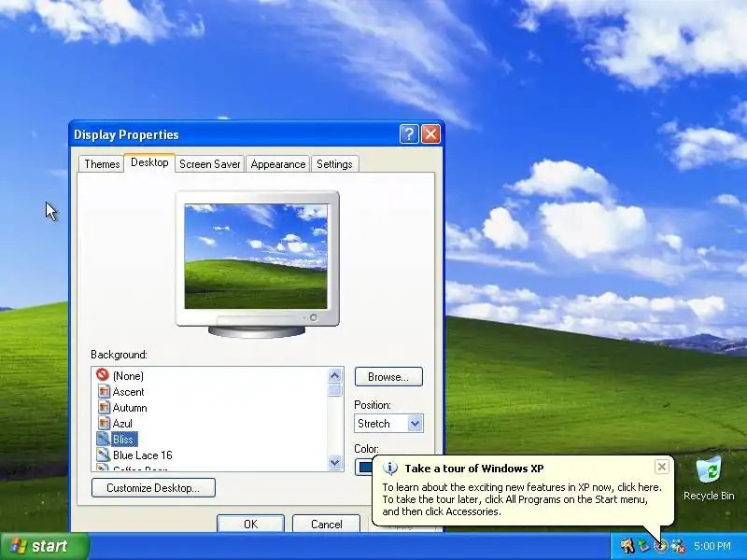Open the Screen Saver tab
This screenshot has width=747, height=560.
coord(209,164)
